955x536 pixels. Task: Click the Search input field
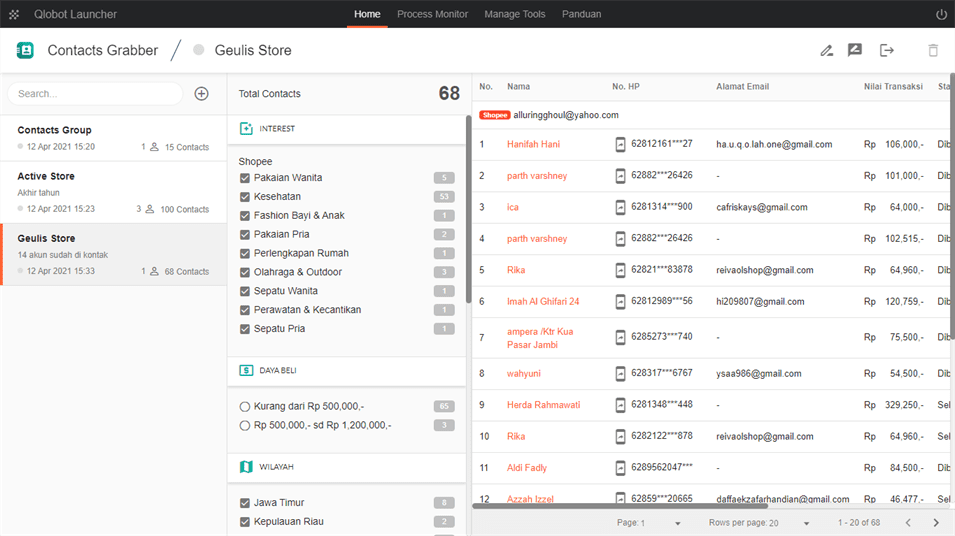pyautogui.click(x=95, y=93)
